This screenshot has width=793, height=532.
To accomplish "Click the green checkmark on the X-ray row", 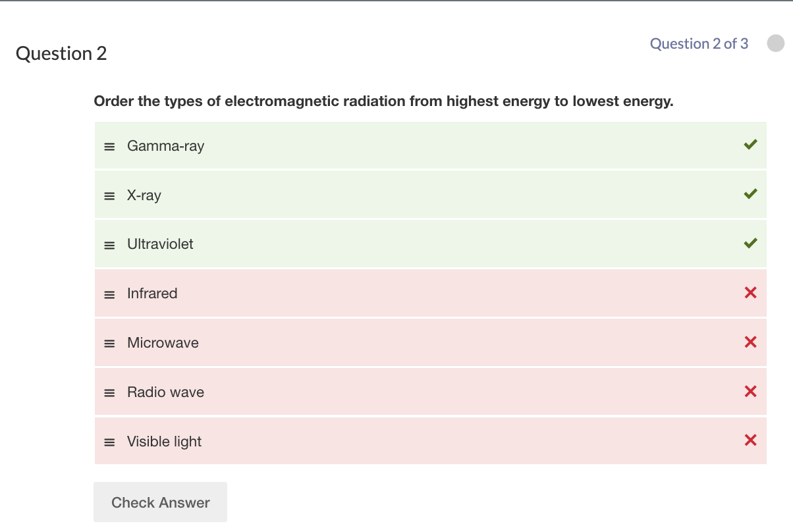I will tap(750, 194).
